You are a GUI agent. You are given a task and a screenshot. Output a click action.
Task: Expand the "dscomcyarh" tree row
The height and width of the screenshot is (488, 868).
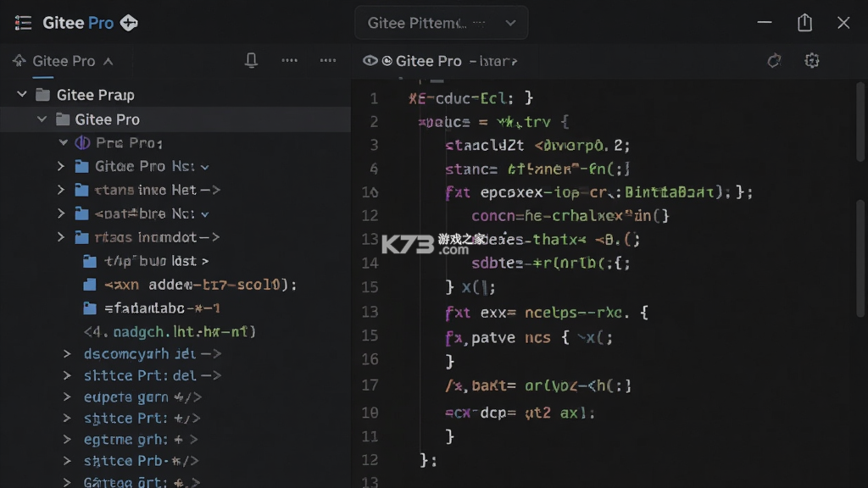(x=67, y=353)
